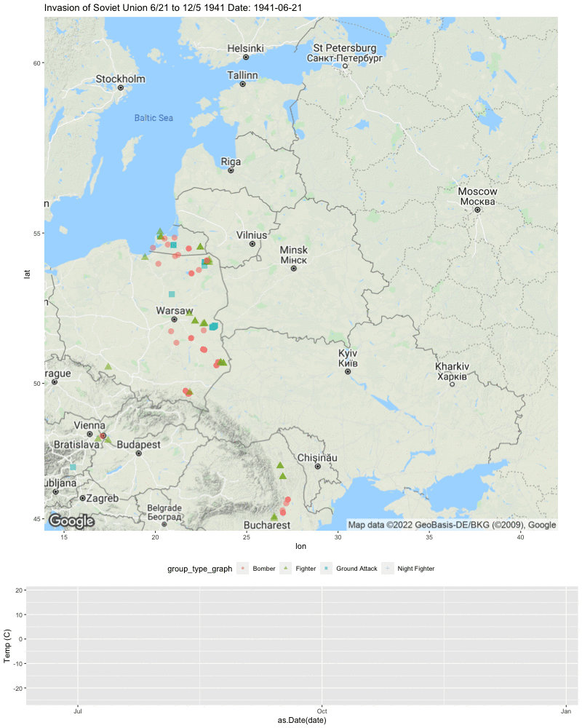Image resolution: width=582 pixels, height=728 pixels.
Task: Click the Warsaw city marker dot
Action: click(x=174, y=320)
